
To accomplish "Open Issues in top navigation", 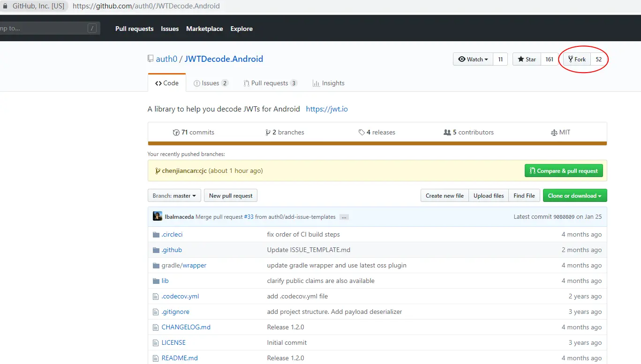I will (x=170, y=29).
